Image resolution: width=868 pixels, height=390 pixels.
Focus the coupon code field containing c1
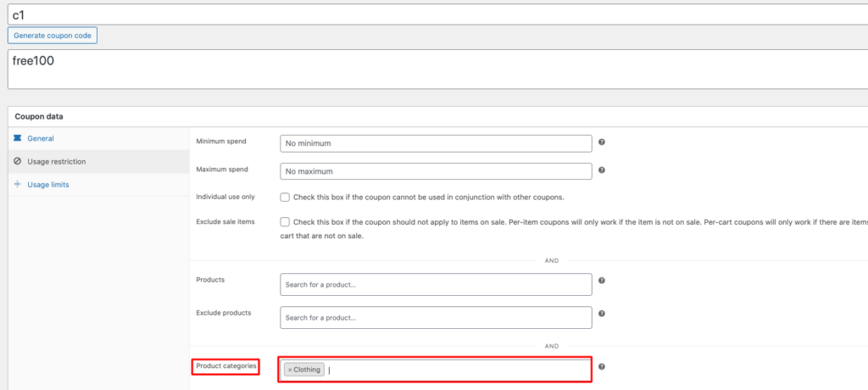point(424,14)
